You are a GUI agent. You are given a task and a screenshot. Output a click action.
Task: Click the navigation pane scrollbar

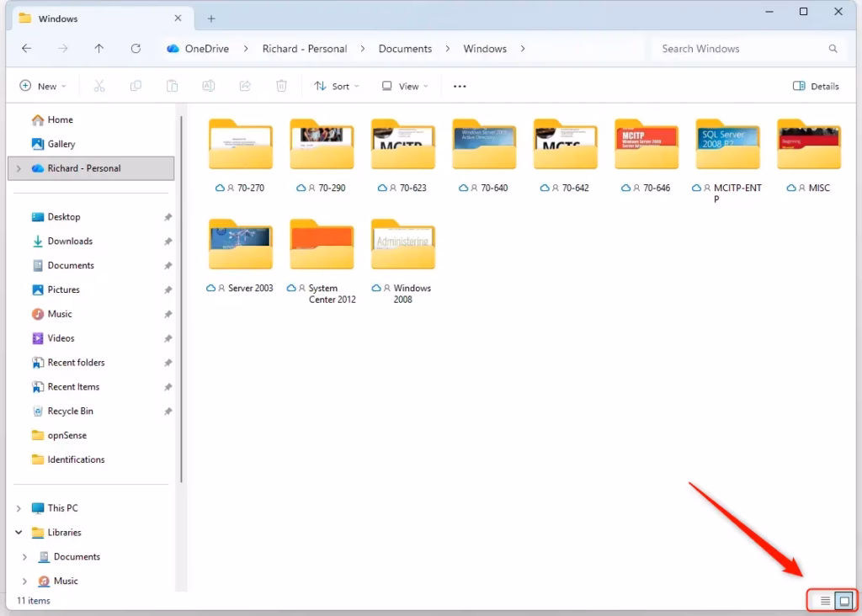click(x=181, y=300)
